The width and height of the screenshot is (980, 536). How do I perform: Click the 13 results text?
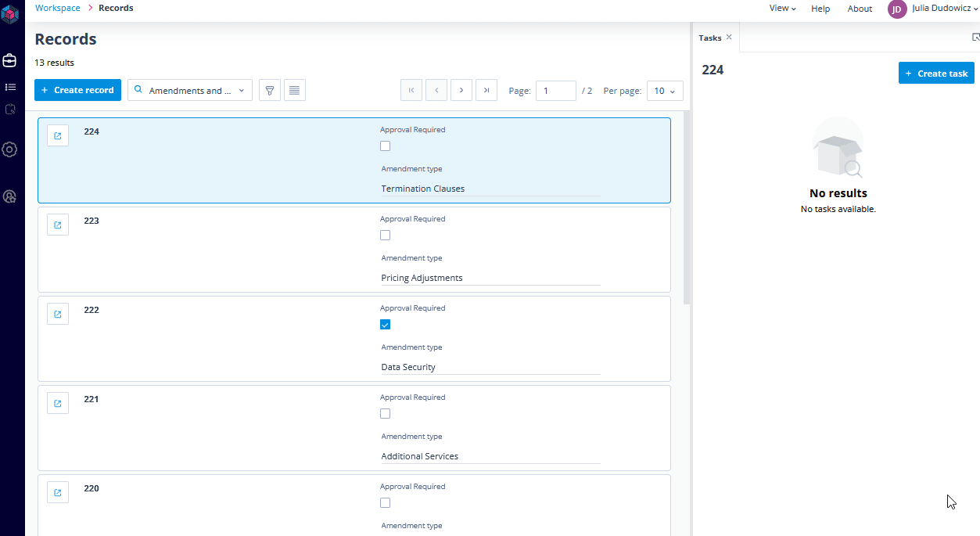(x=55, y=63)
